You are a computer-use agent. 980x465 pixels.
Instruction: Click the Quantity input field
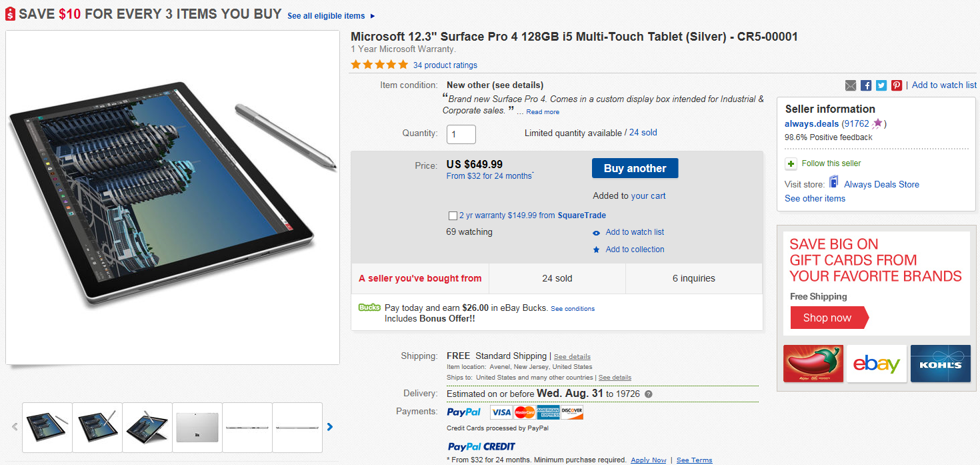click(461, 134)
